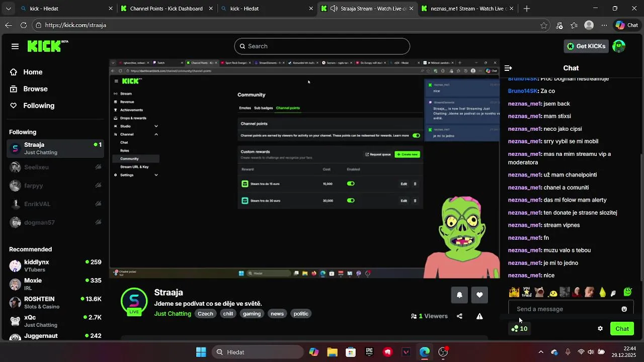Open browser media control music icon

pos(559,25)
